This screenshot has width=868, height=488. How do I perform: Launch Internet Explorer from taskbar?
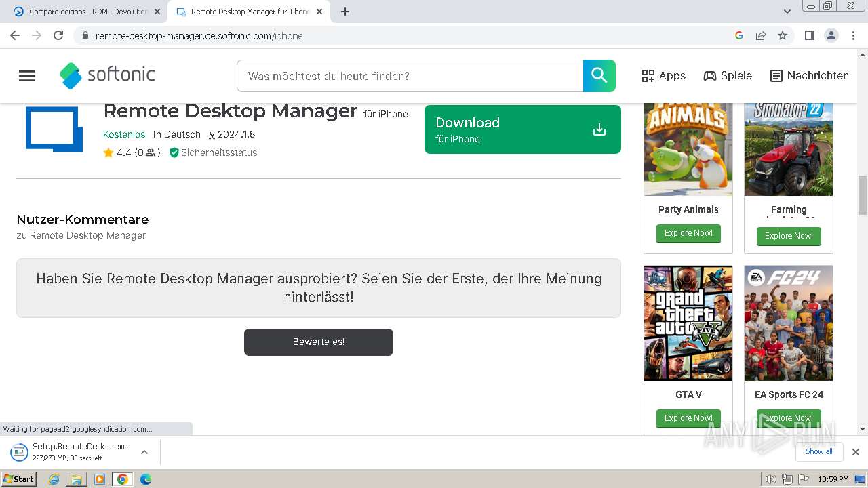[x=54, y=479]
